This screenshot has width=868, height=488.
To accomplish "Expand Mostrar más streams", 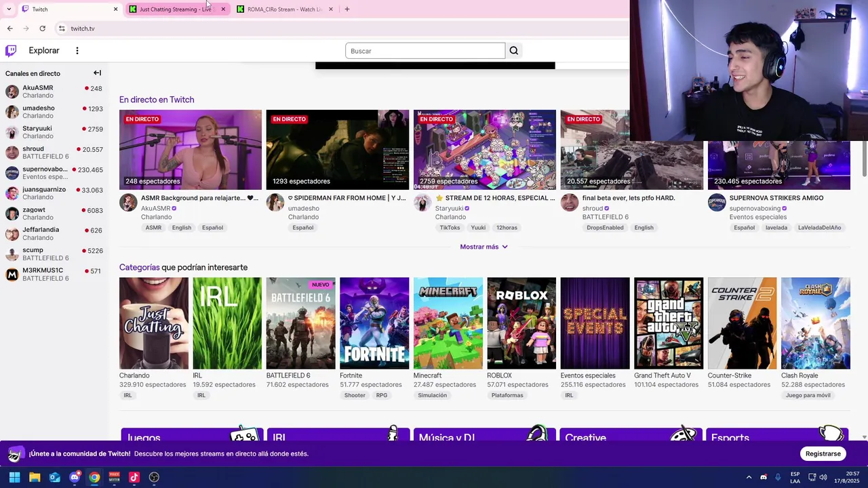I will pyautogui.click(x=484, y=247).
